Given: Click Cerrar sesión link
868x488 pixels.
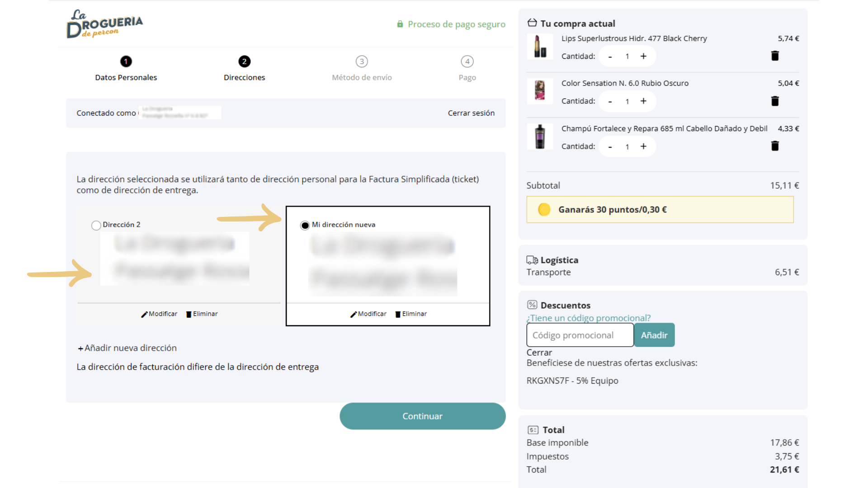Looking at the screenshot, I should [471, 113].
